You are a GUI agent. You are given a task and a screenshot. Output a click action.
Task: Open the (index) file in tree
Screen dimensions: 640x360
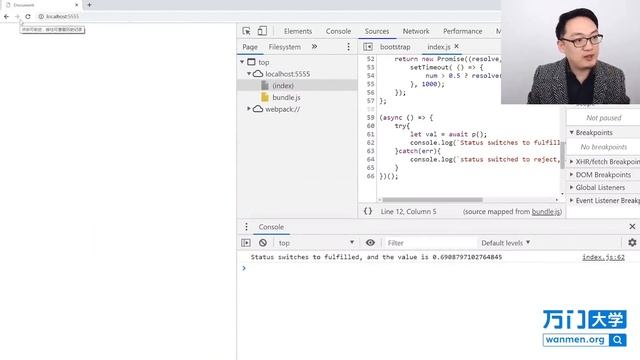pyautogui.click(x=283, y=86)
